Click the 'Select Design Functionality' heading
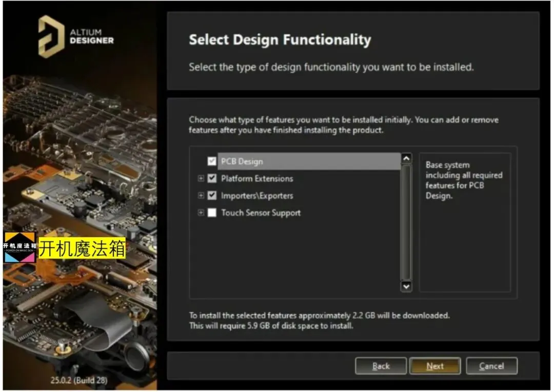Image resolution: width=554 pixels, height=392 pixels. click(x=280, y=39)
